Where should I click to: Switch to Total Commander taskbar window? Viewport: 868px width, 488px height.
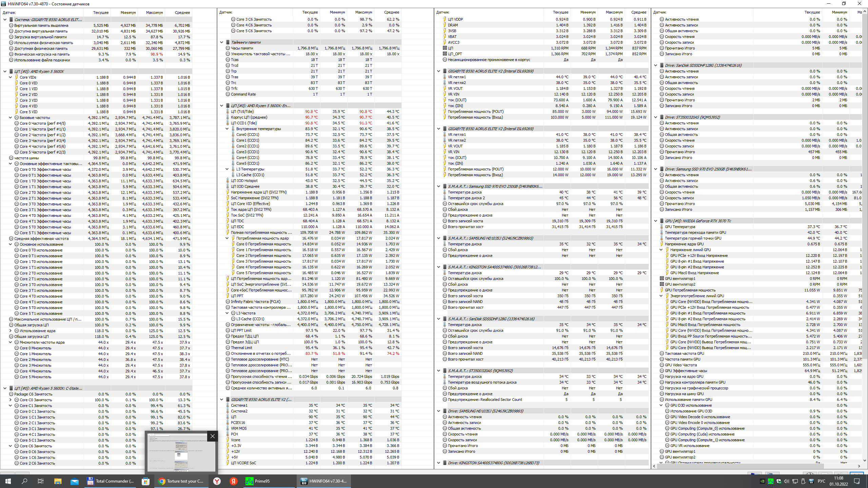(110, 481)
